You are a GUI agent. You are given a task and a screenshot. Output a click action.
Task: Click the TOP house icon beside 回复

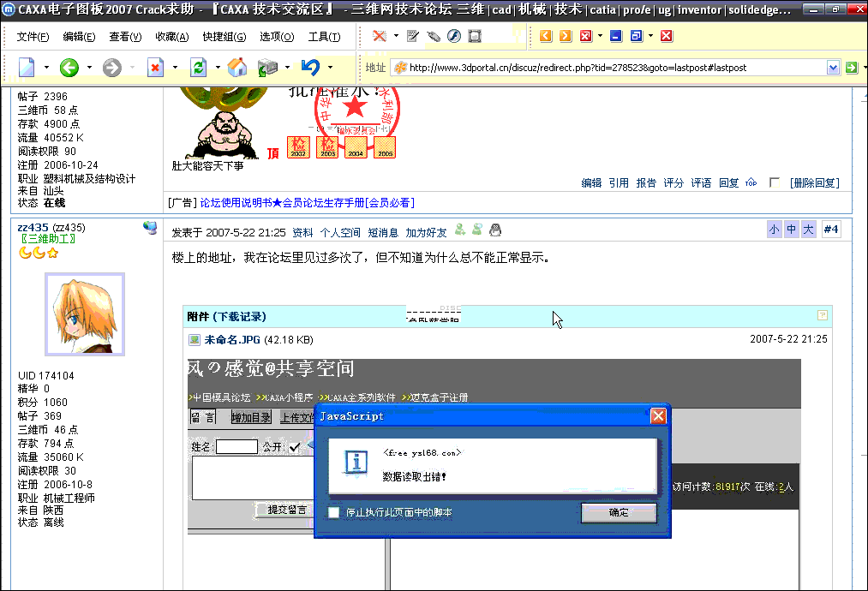(x=751, y=182)
